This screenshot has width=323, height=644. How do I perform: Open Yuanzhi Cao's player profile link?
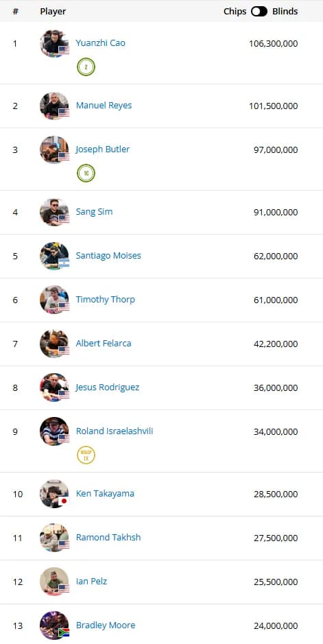[x=101, y=43]
